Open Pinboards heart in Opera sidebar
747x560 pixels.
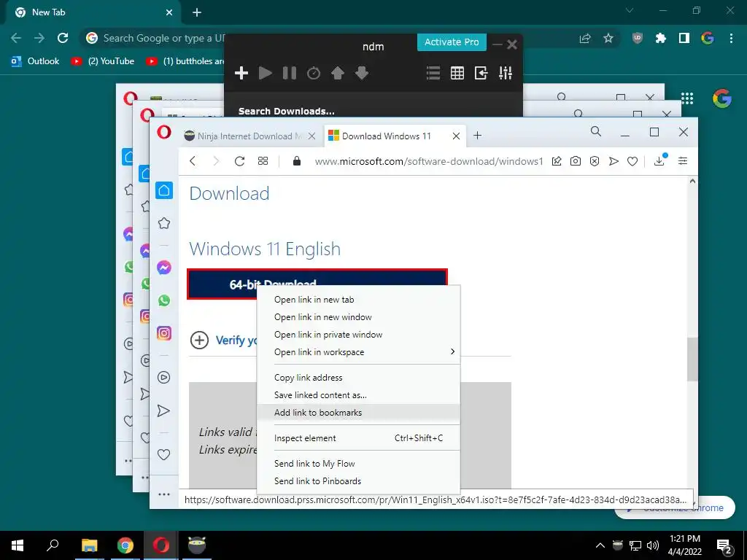pyautogui.click(x=164, y=454)
